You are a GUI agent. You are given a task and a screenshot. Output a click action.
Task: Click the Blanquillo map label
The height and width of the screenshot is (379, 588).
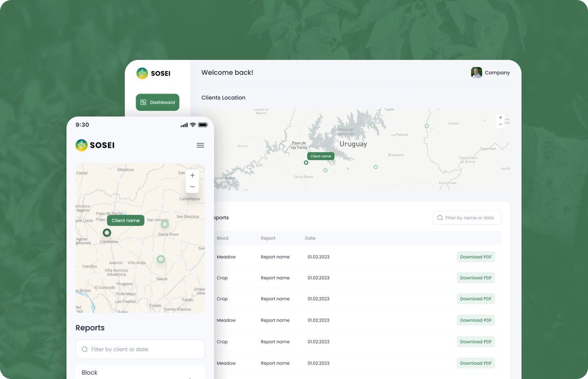tap(396, 155)
